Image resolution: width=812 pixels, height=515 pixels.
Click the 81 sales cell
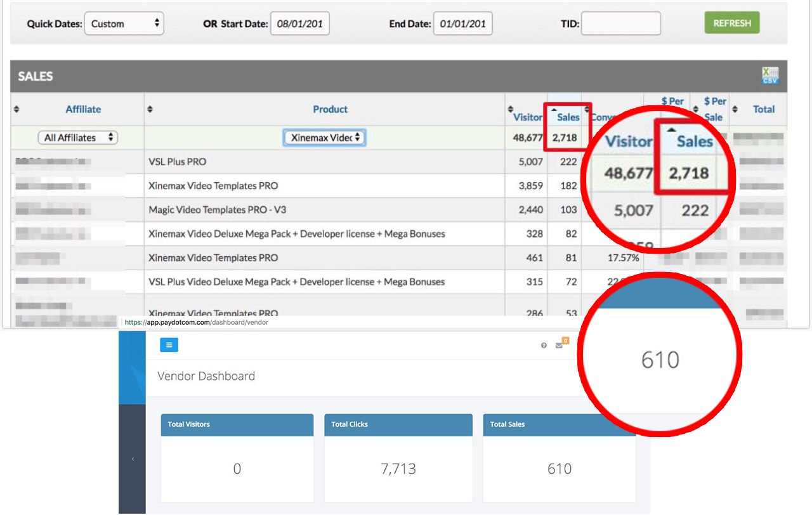coord(572,258)
